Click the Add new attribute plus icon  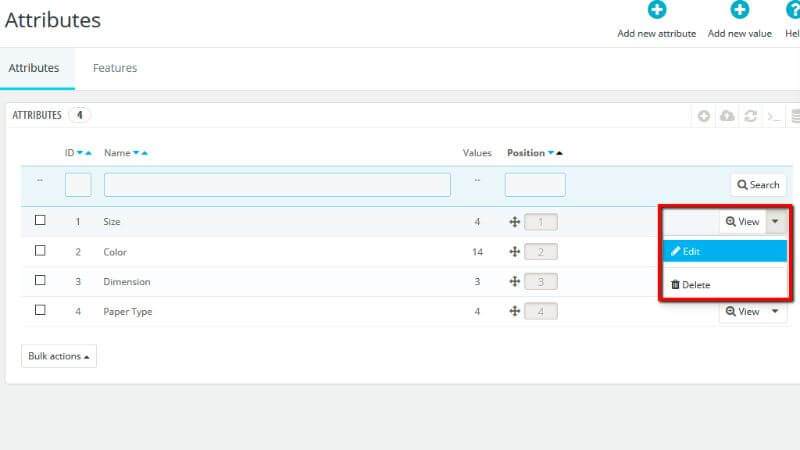point(657,9)
